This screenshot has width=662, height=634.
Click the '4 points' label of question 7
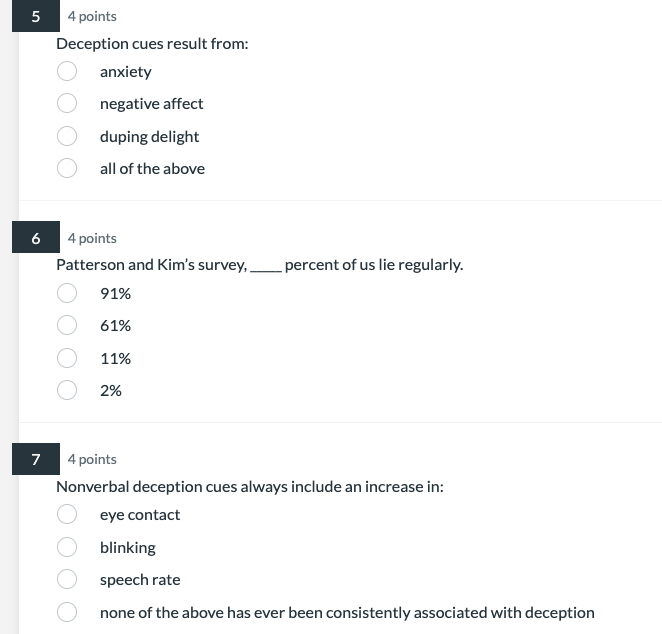point(92,459)
